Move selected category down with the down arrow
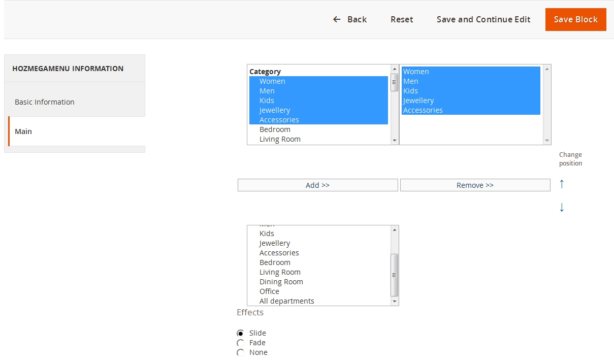614x364 pixels. coord(562,207)
